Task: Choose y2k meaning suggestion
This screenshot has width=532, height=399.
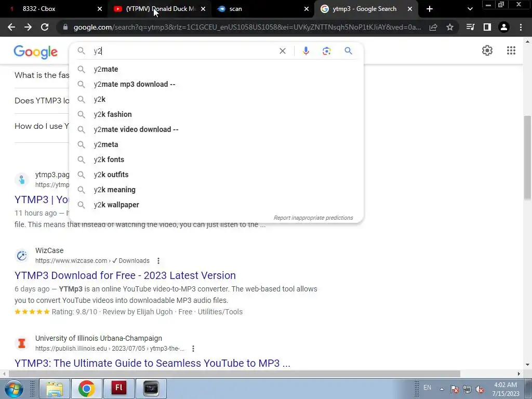Action: tap(216, 190)
